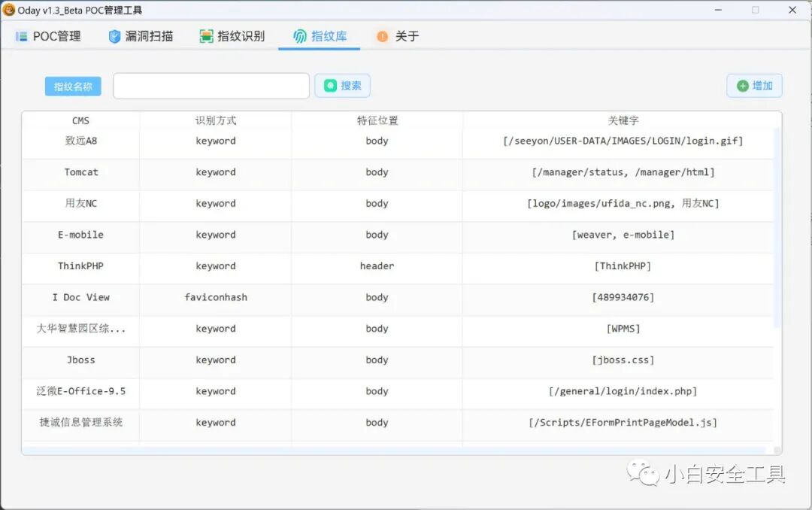
Task: Open the 关于 tab
Action: click(398, 36)
